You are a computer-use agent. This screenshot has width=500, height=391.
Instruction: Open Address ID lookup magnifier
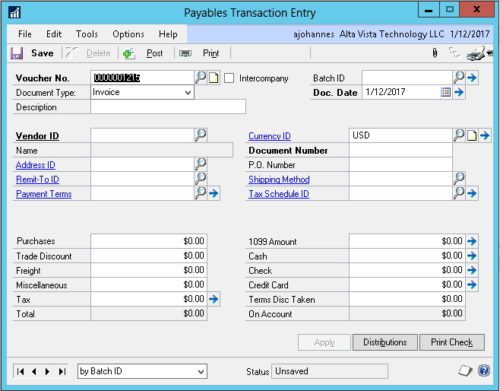click(201, 164)
